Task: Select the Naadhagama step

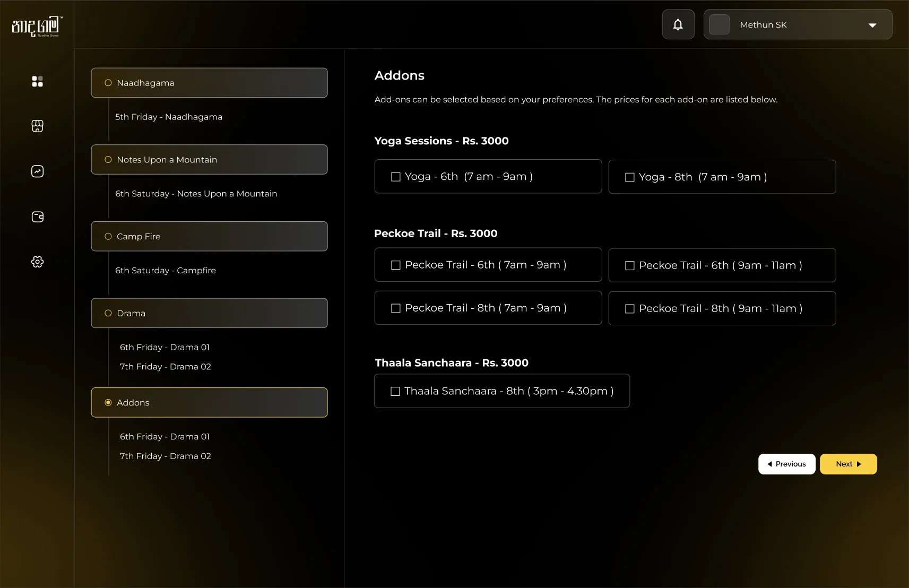Action: point(209,83)
